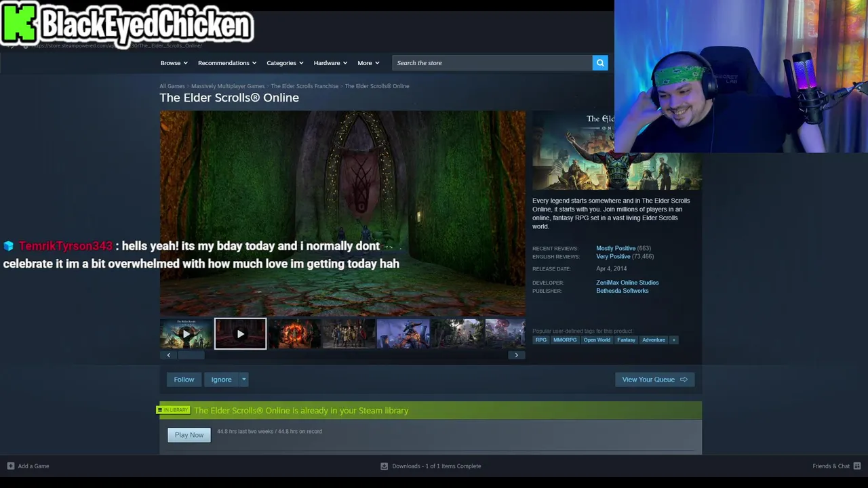Screen dimensions: 868x488
Task: Click the IN LIBRARY badge
Action: point(174,410)
